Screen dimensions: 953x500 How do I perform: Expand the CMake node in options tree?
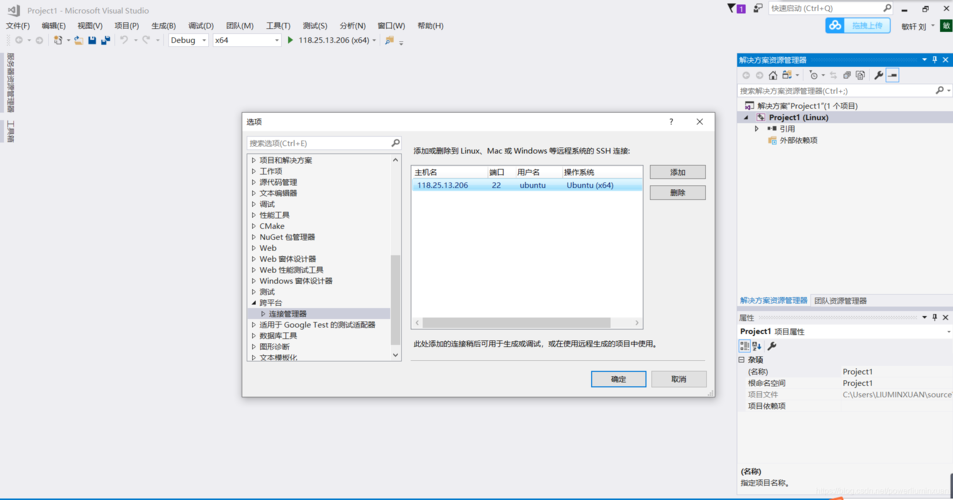(254, 226)
